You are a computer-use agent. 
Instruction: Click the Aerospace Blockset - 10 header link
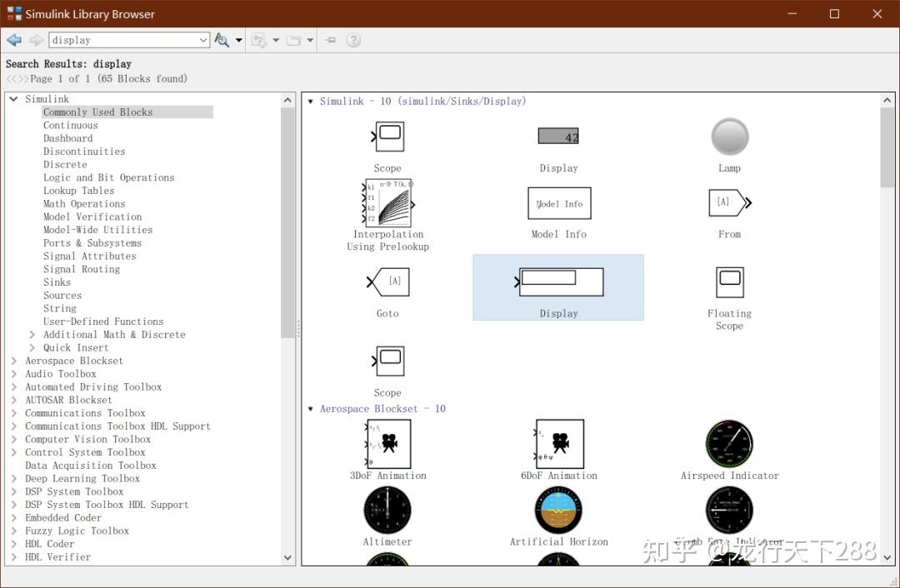click(382, 409)
